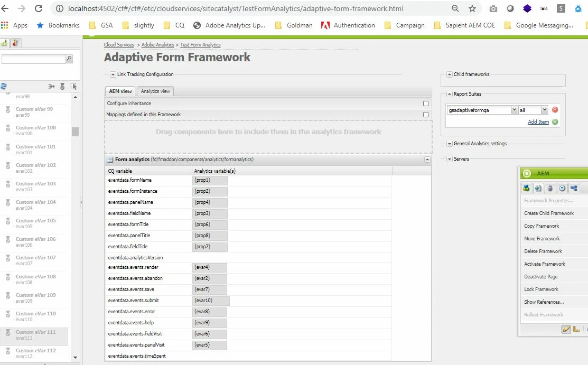Open the Apps grid shortcut
The image size is (588, 365).
tap(14, 25)
